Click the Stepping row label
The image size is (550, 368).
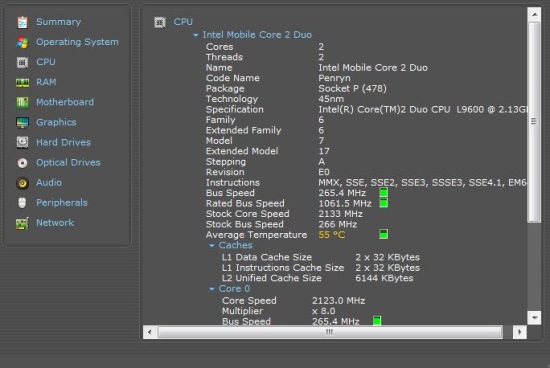[226, 162]
